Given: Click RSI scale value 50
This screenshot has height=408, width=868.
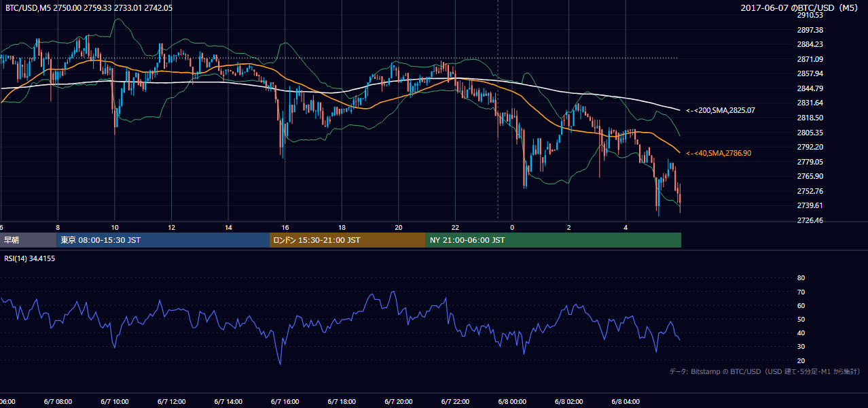Looking at the screenshot, I should click(x=801, y=319).
